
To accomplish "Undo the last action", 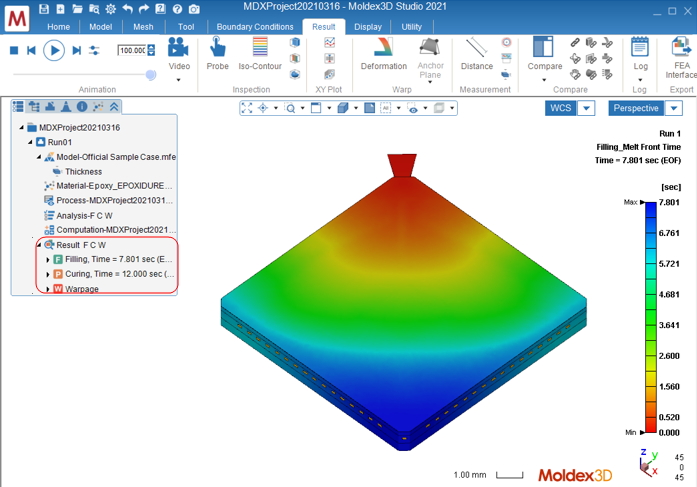I will point(128,8).
